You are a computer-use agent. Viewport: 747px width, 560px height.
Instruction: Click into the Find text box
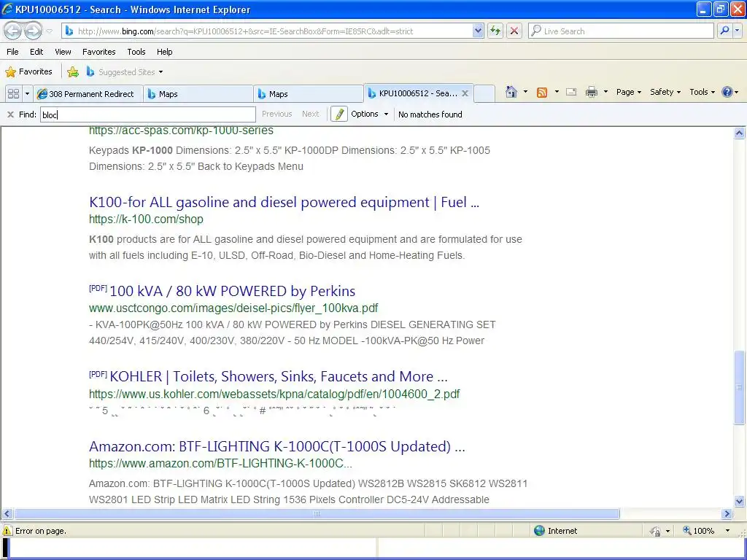[x=147, y=114]
